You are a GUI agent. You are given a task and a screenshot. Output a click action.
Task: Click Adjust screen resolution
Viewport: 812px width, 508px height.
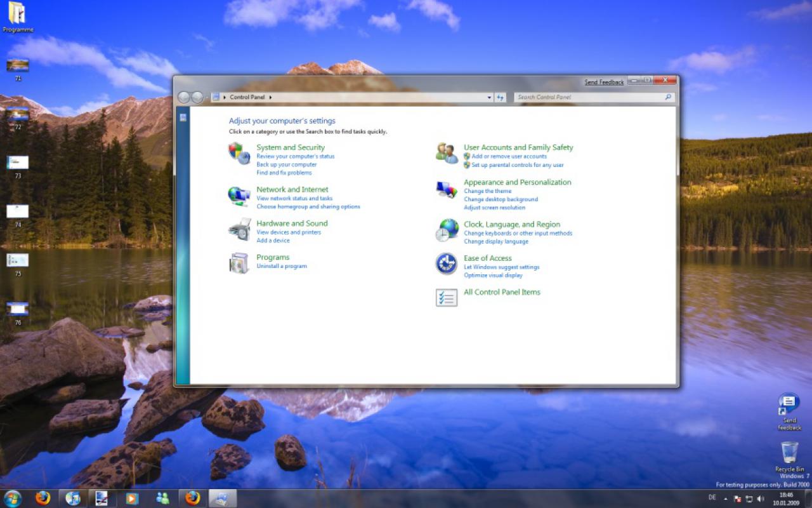[x=494, y=208]
